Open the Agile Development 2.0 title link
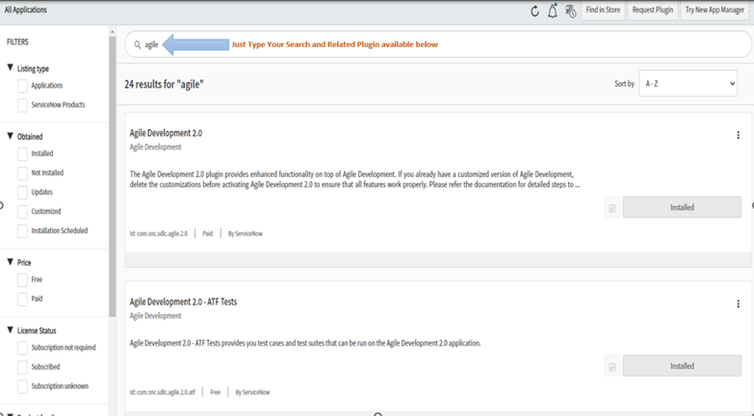Image resolution: width=754 pixels, height=416 pixels. 166,133
